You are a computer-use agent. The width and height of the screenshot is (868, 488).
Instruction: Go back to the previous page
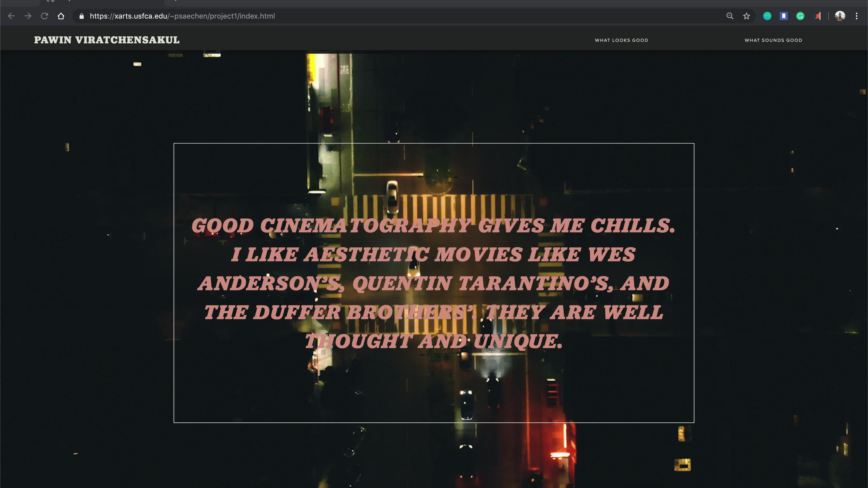coord(11,16)
